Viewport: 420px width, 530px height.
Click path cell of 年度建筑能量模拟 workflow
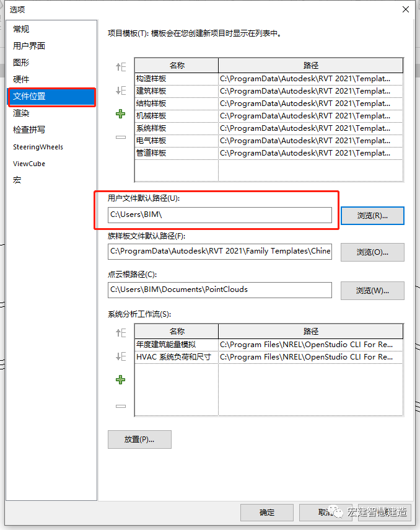[x=311, y=345]
